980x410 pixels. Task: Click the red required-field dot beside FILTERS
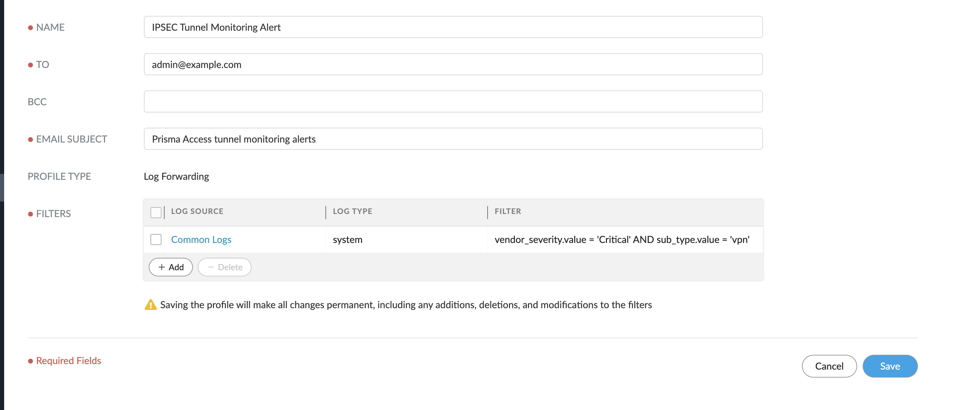pyautogui.click(x=30, y=214)
